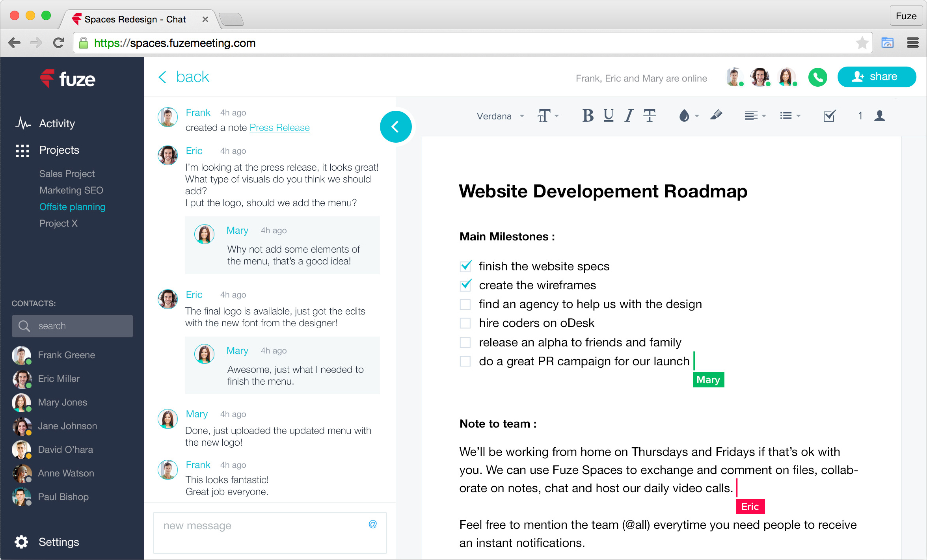Apply strikethrough formatting
The height and width of the screenshot is (560, 927).
coord(650,116)
